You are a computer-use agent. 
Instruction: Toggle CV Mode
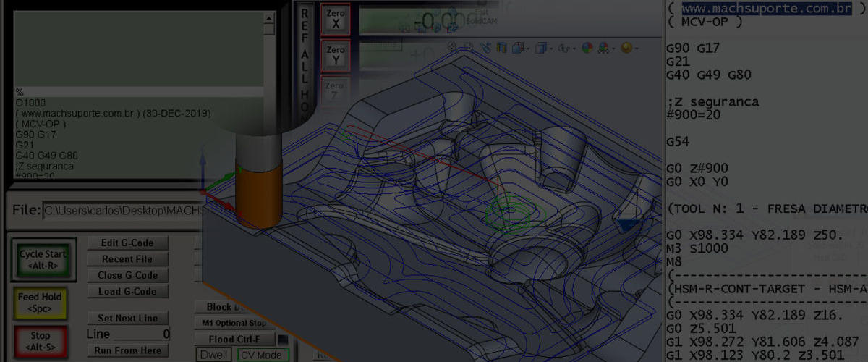(x=263, y=355)
